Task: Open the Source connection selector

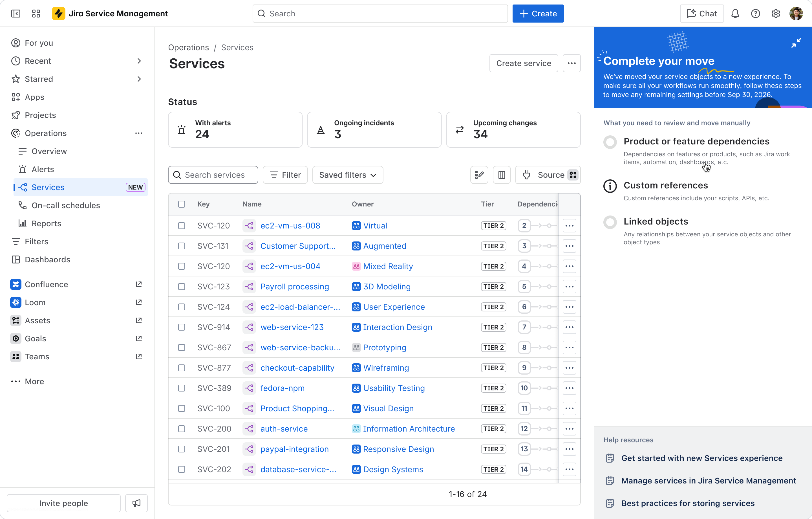Action: [x=548, y=175]
